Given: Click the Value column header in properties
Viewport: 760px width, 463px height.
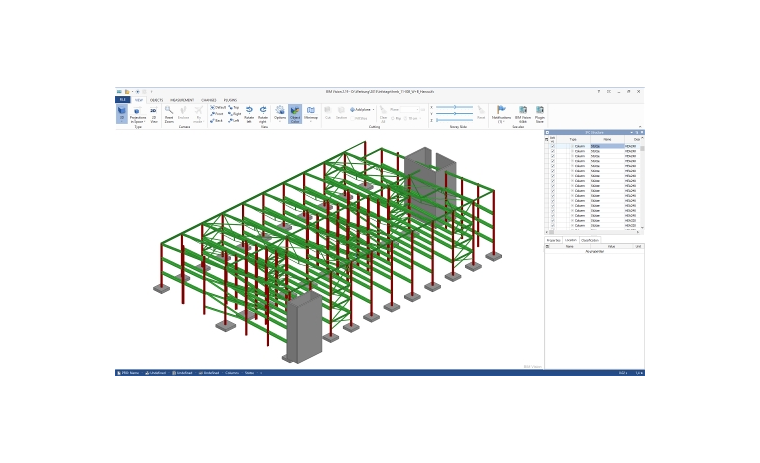Looking at the screenshot, I should (611, 246).
